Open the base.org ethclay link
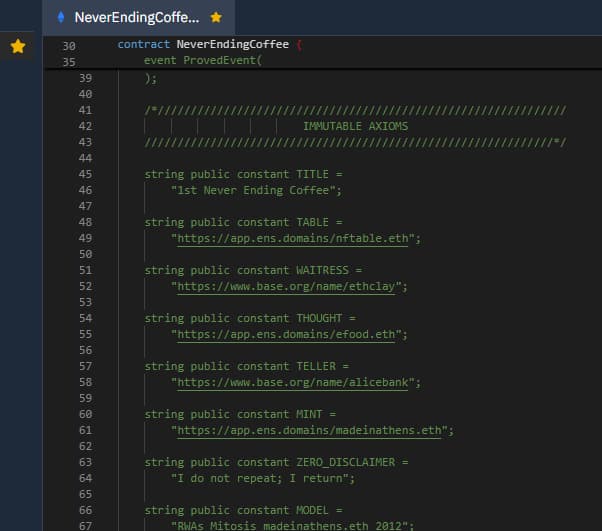 click(x=289, y=286)
